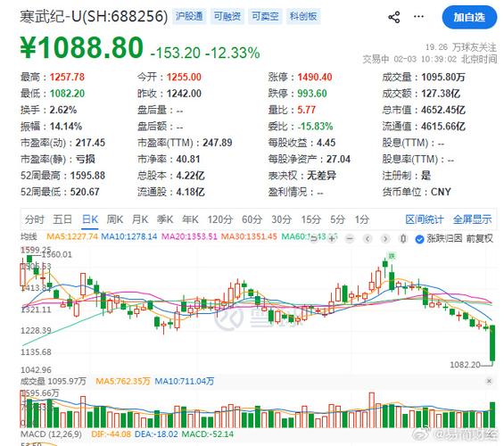The width and height of the screenshot is (504, 446).
Task: Click the current price ¥1088.80
Action: click(82, 47)
